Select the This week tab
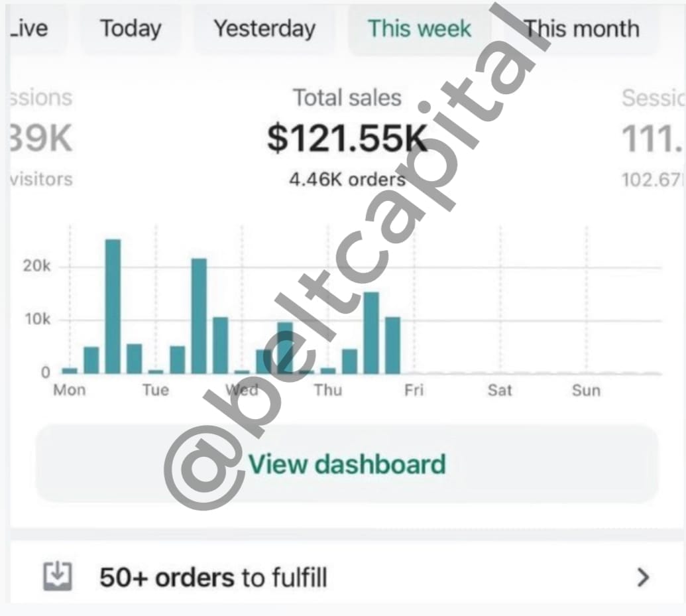This screenshot has height=616, width=686. click(x=419, y=29)
